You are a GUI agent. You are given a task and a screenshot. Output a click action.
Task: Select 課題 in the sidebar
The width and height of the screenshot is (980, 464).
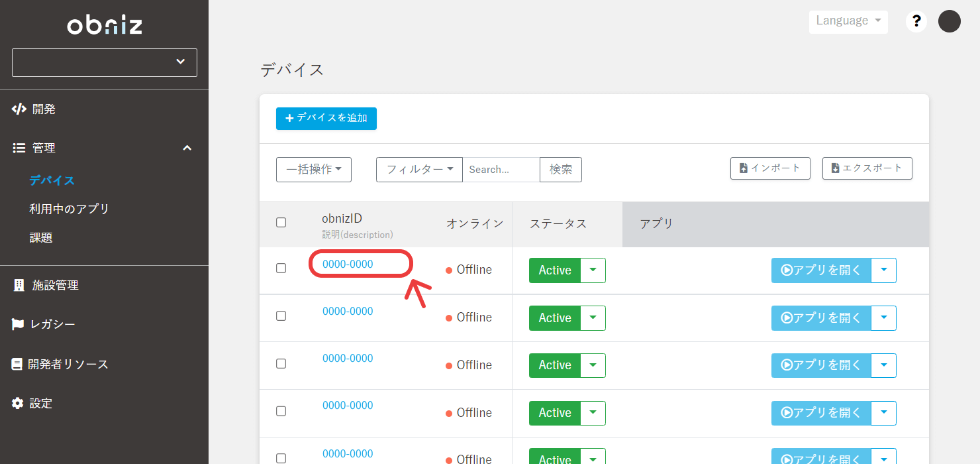point(41,237)
